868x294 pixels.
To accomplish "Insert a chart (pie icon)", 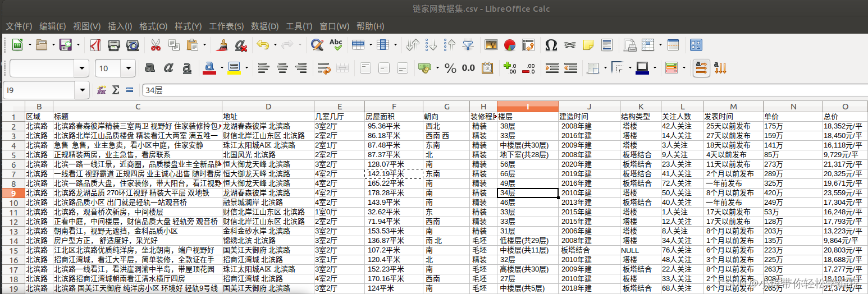I will click(x=510, y=45).
